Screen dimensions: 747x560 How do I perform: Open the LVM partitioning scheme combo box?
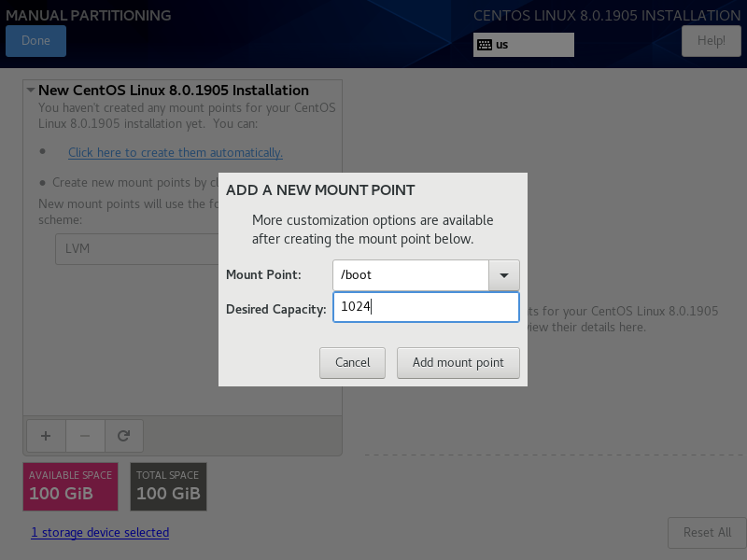tap(137, 249)
